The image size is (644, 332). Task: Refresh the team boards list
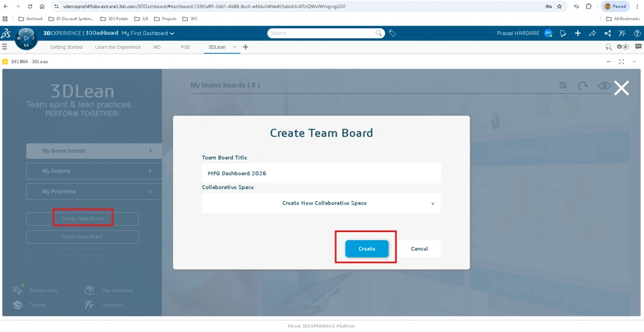tap(583, 85)
